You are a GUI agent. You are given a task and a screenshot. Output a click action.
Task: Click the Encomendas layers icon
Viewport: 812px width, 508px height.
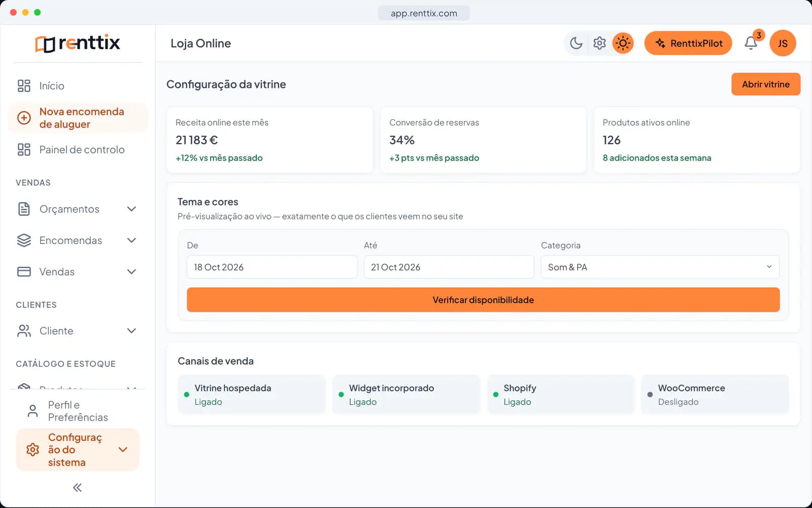tap(24, 240)
